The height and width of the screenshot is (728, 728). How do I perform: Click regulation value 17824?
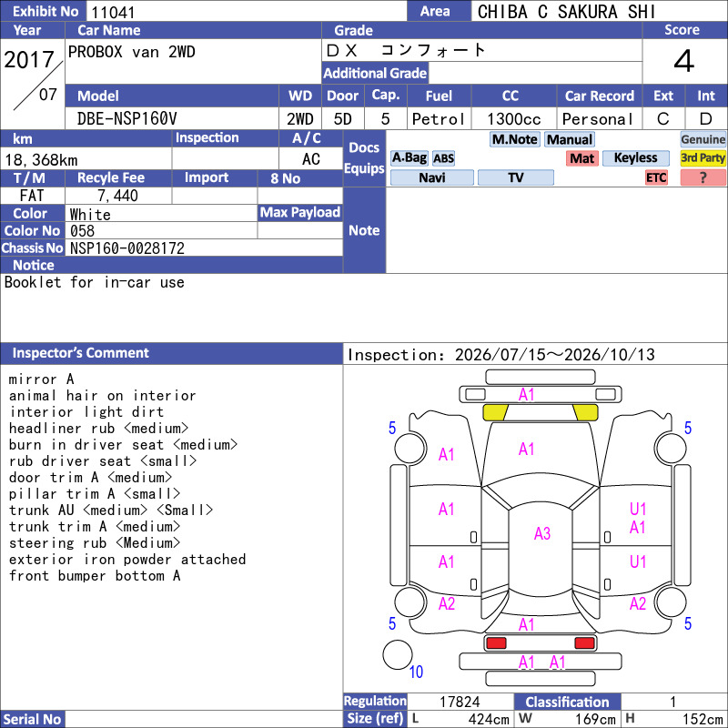tap(460, 702)
